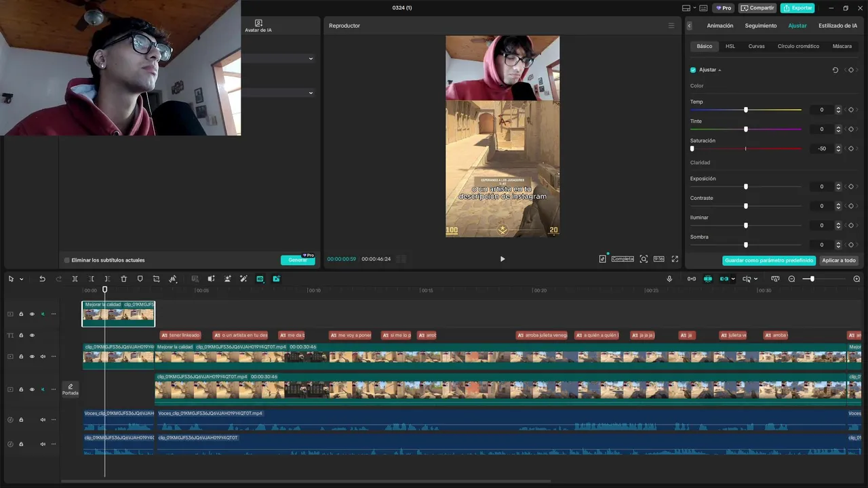Play the video in Reproductor
The height and width of the screenshot is (488, 868).
click(502, 259)
